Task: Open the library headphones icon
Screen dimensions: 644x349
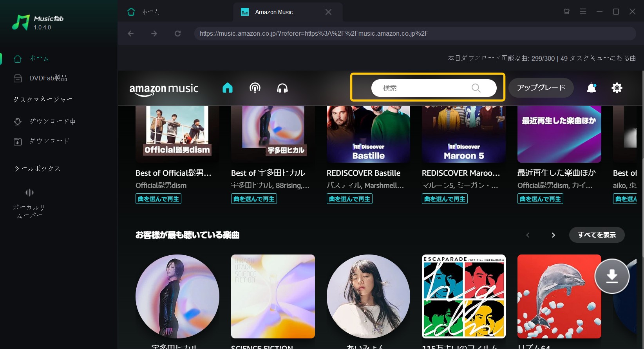Action: (282, 88)
